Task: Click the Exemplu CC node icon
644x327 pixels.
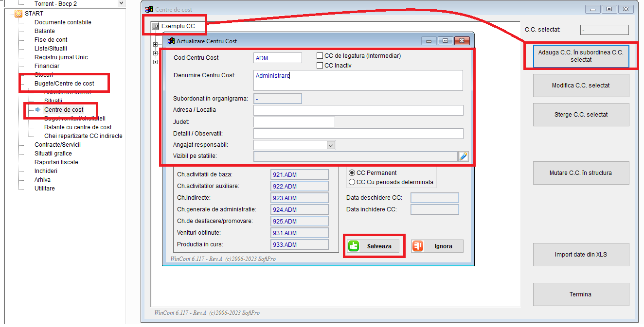Action: click(154, 26)
